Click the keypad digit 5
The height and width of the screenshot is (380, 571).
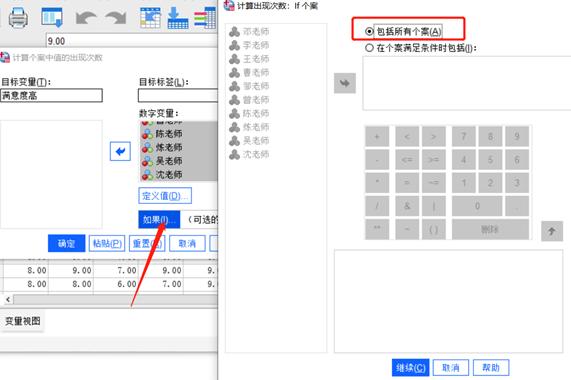click(x=490, y=160)
